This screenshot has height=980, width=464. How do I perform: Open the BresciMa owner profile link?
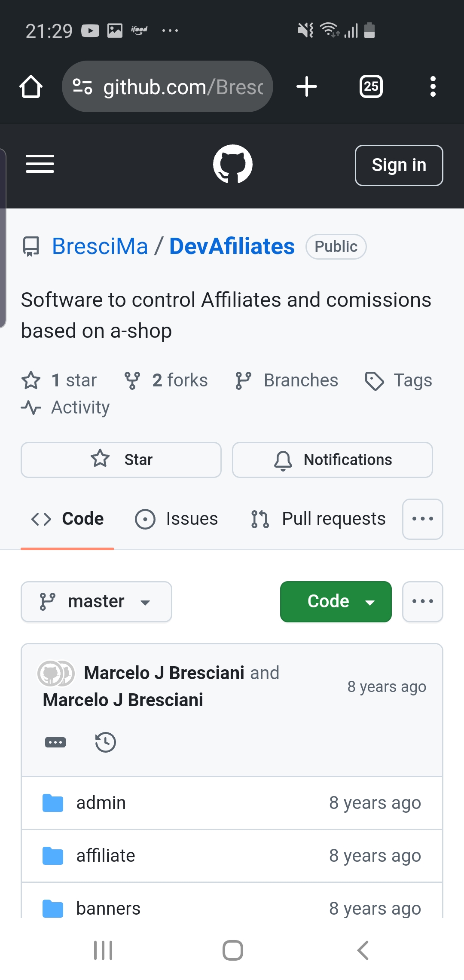click(100, 246)
